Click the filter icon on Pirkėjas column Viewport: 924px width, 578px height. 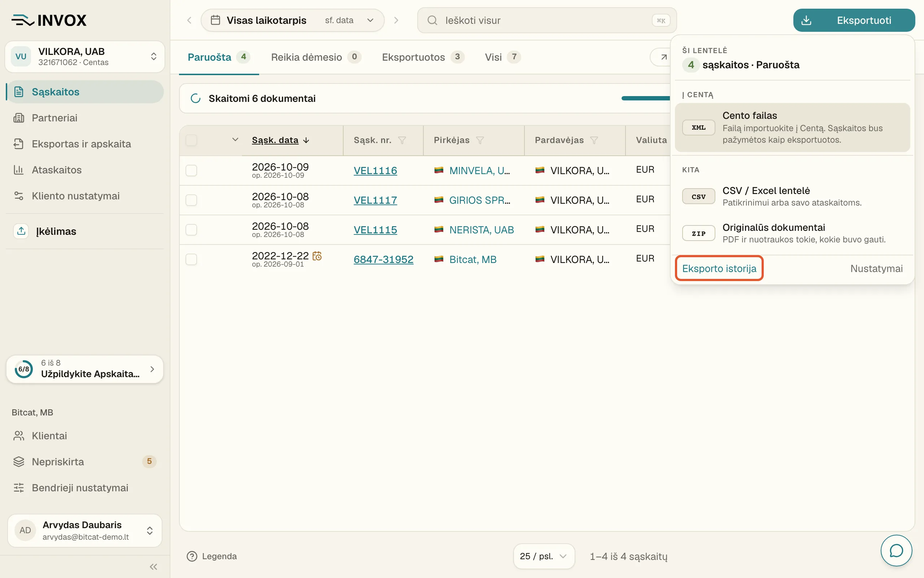pos(480,140)
